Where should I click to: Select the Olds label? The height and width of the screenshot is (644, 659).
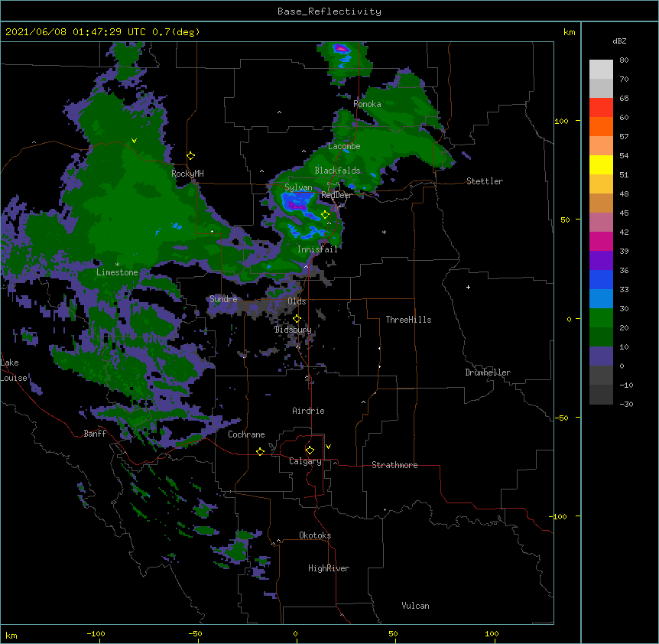(x=297, y=301)
